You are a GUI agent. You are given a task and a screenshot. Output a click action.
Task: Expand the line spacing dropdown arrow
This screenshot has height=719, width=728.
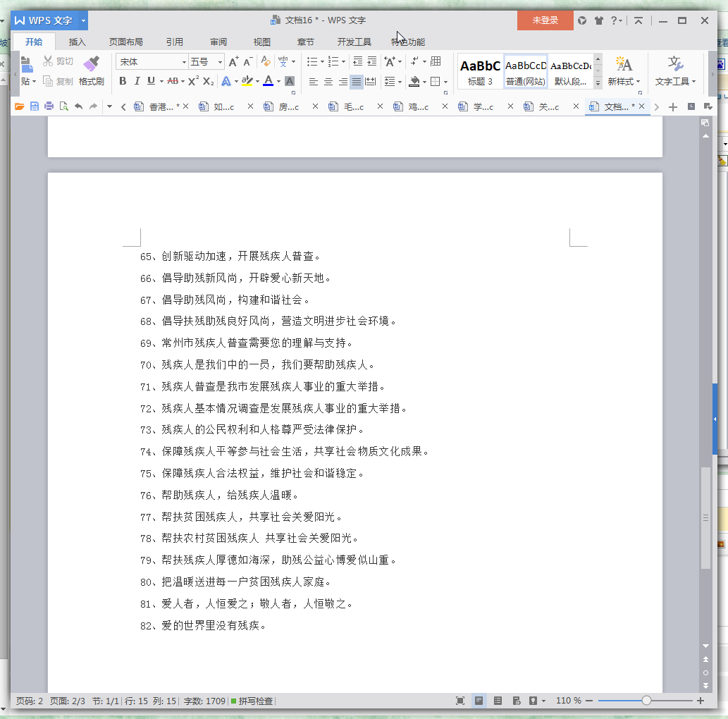[x=400, y=82]
